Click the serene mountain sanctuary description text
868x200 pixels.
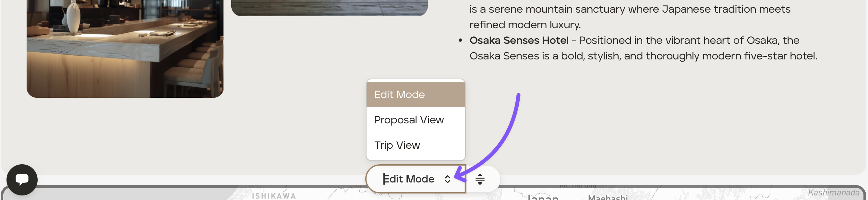coord(630,17)
